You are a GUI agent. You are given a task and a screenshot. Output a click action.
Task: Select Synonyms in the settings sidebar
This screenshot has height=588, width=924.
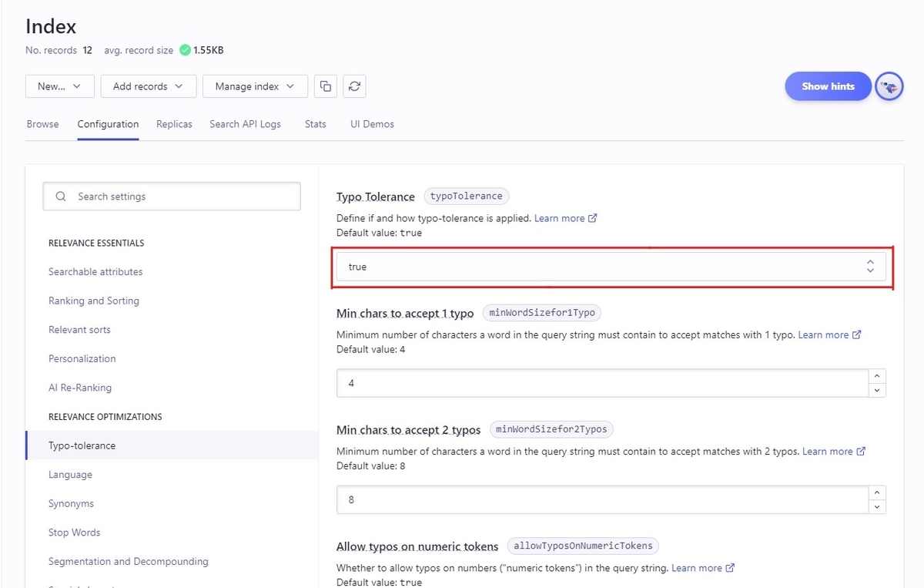(x=71, y=503)
